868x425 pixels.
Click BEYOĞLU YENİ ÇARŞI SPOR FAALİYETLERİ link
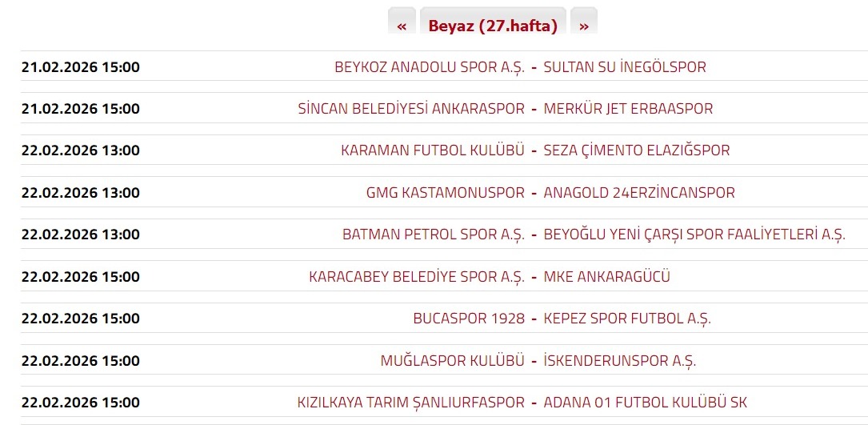(x=694, y=235)
